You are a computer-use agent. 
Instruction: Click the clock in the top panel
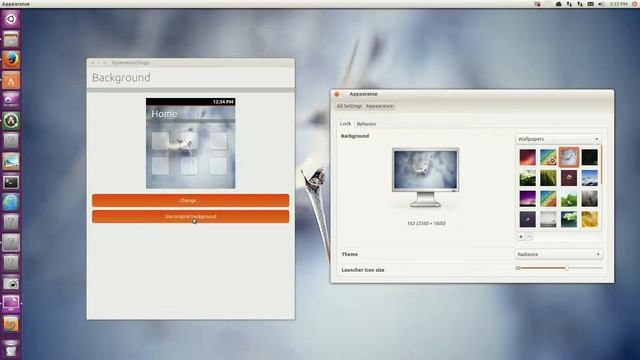[618, 4]
